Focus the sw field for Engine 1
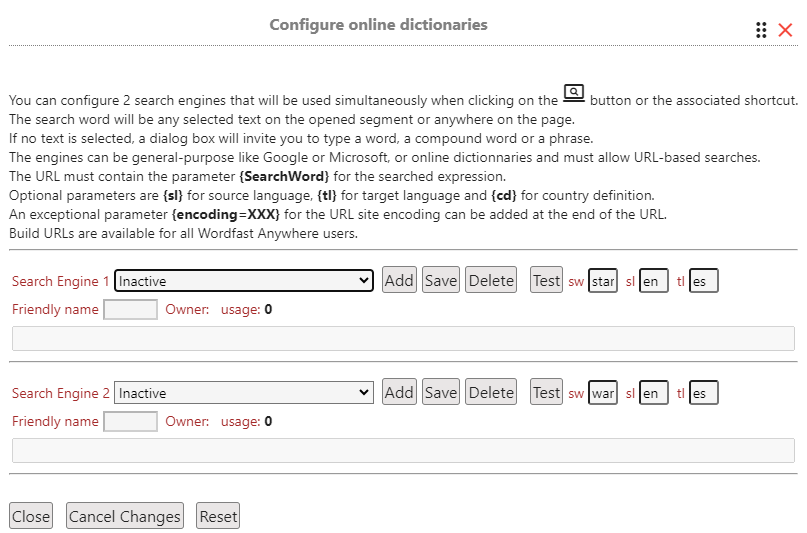This screenshot has height=533, width=807. [603, 281]
